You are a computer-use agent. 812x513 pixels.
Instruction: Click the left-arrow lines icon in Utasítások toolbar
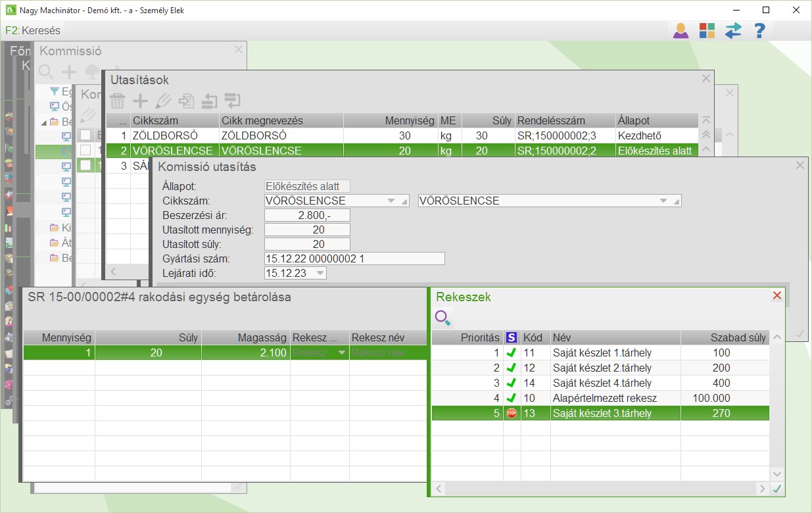coord(209,101)
